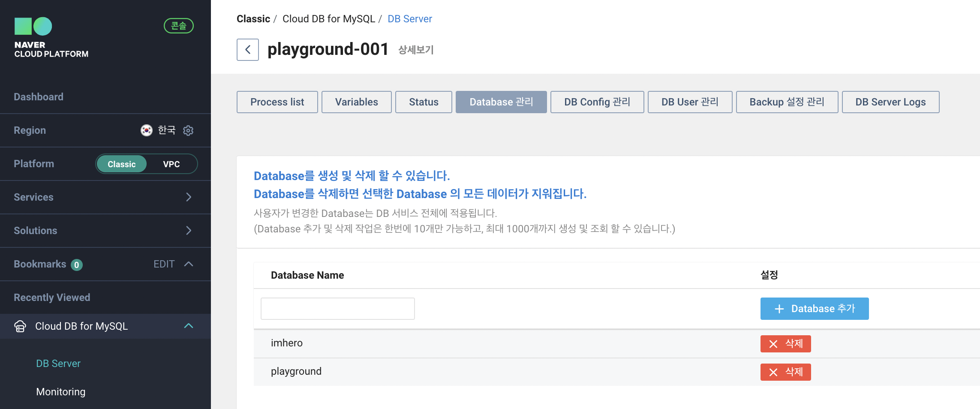Click the 한국 region text

[x=167, y=130]
